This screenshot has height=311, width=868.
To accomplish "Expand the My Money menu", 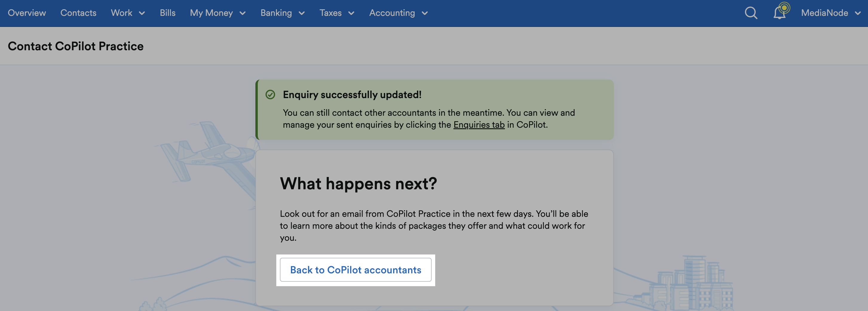I will (x=218, y=13).
